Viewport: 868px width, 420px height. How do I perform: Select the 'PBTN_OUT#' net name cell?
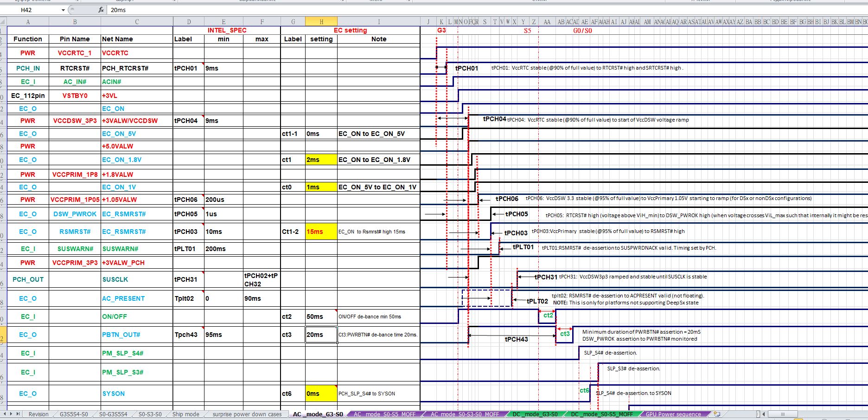coord(137,335)
